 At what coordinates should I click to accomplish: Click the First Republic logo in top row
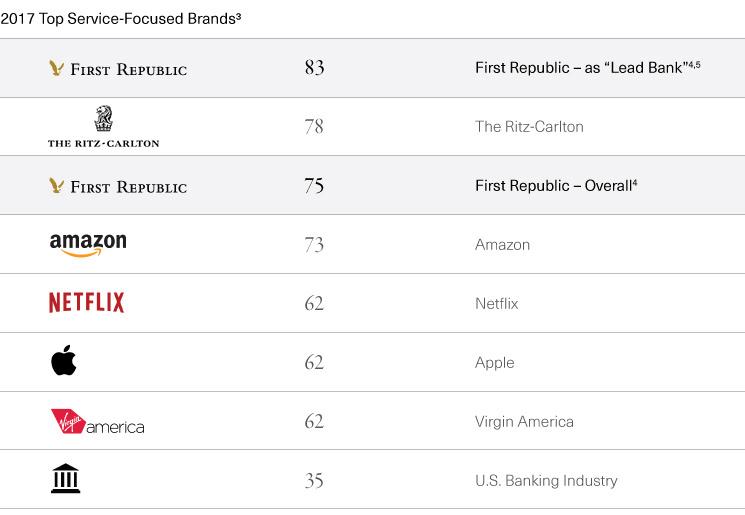coord(118,68)
